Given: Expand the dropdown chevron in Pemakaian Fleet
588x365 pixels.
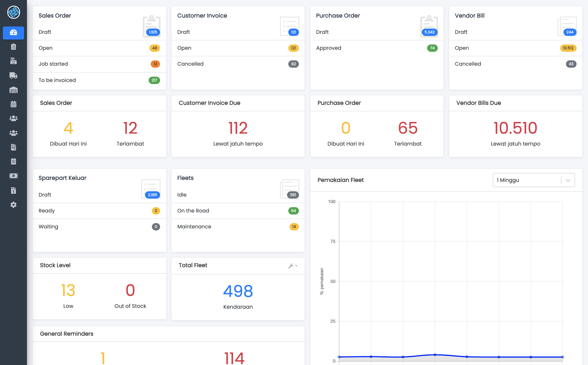Looking at the screenshot, I should coord(568,180).
